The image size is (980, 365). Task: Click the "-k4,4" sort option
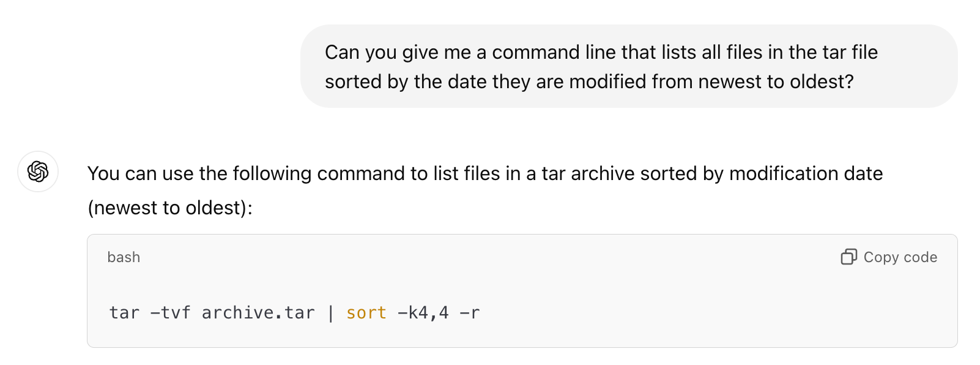click(x=423, y=312)
